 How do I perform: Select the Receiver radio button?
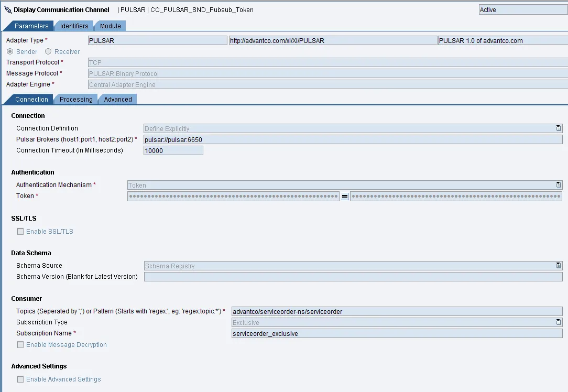48,51
